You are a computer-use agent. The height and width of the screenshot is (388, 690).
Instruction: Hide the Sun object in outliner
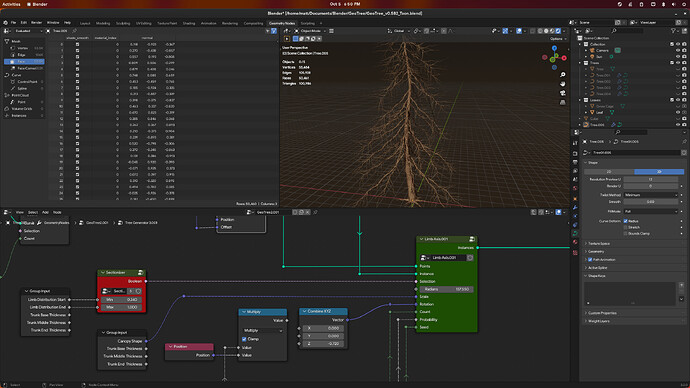point(678,57)
